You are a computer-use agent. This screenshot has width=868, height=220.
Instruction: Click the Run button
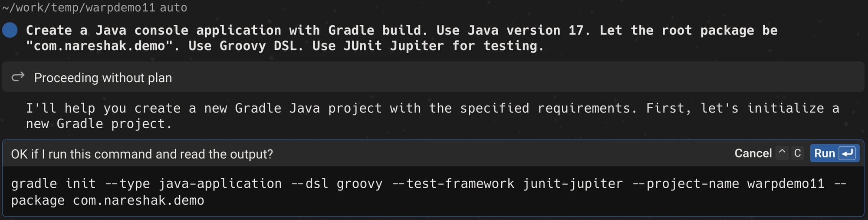click(x=835, y=153)
